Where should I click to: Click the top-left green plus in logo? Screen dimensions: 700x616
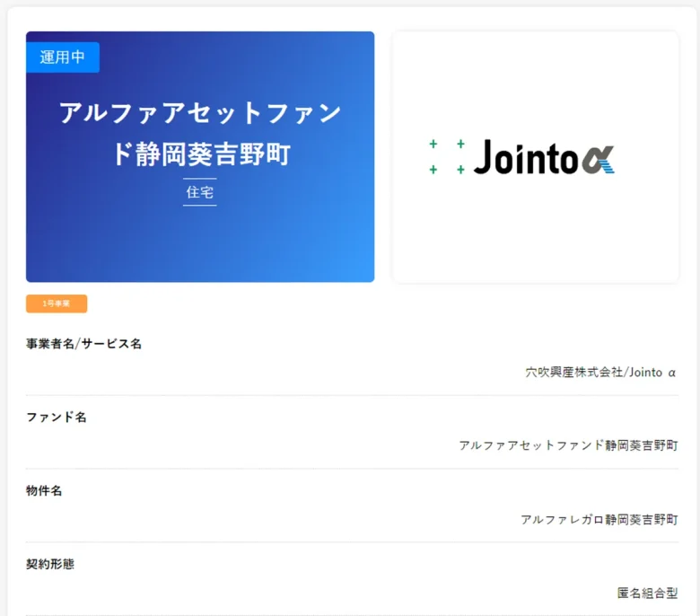coord(433,144)
